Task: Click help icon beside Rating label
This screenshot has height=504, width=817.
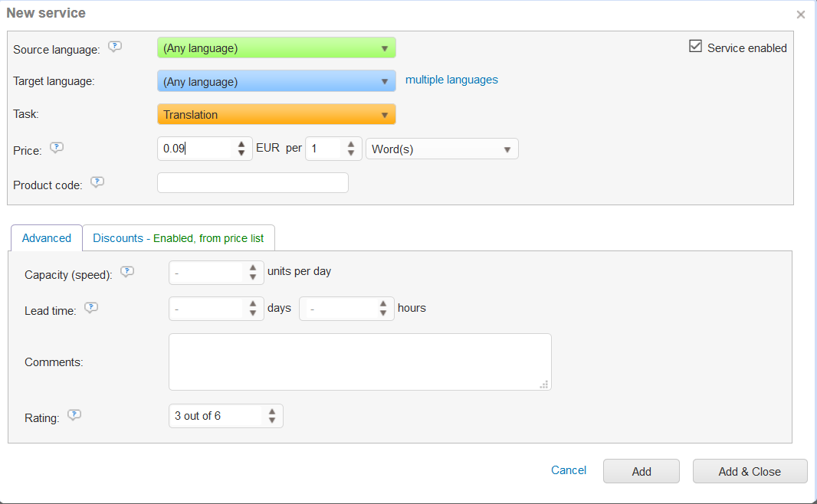Action: click(74, 415)
